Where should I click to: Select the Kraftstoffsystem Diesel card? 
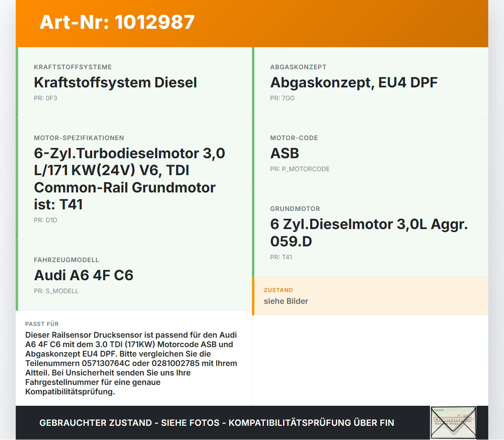click(115, 83)
